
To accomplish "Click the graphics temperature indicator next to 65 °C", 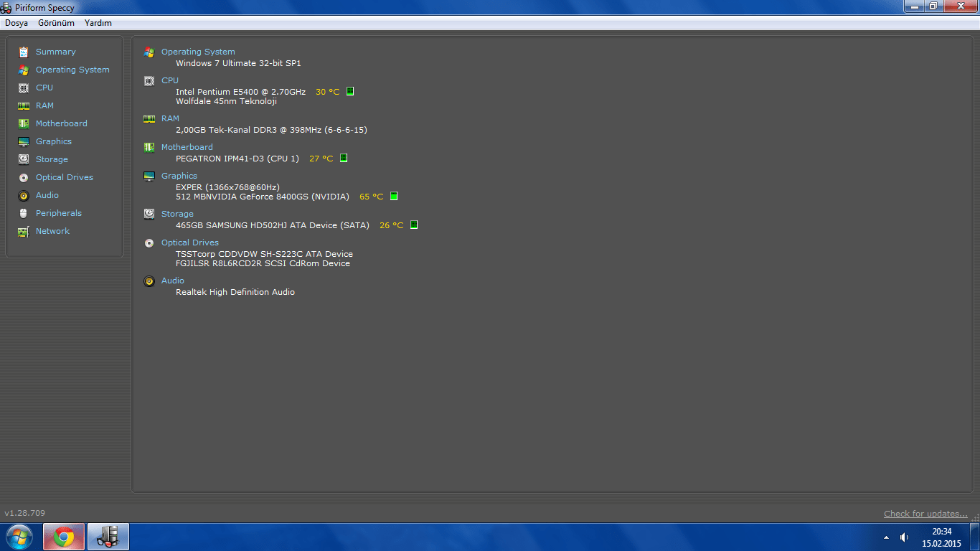I will tap(394, 196).
